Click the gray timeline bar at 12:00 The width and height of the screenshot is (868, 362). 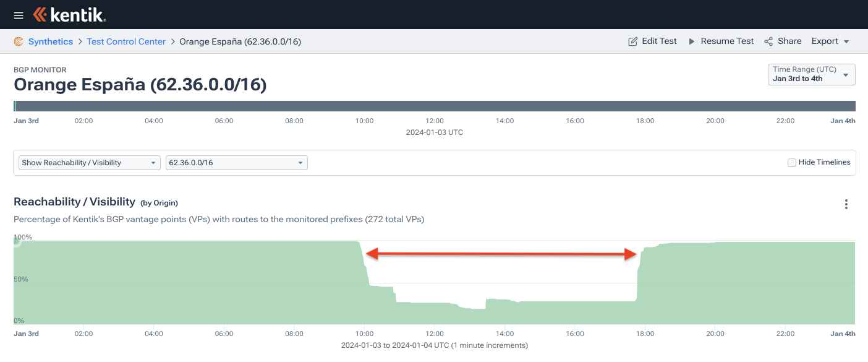(x=435, y=106)
